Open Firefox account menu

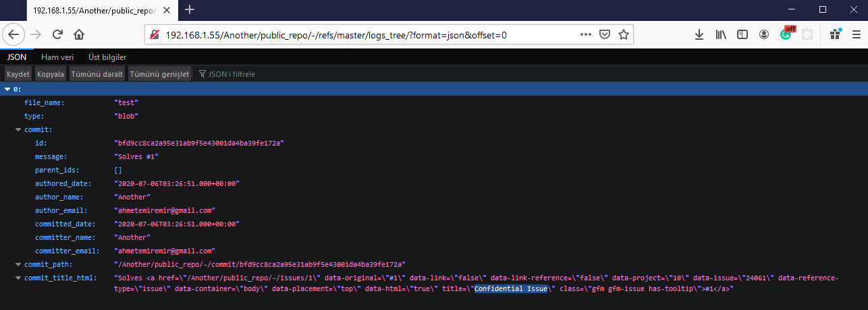764,34
